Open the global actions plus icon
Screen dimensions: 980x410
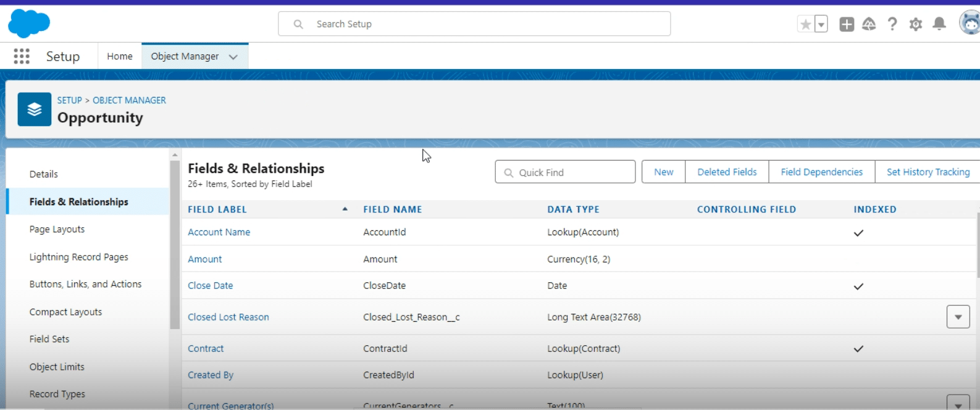tap(847, 24)
